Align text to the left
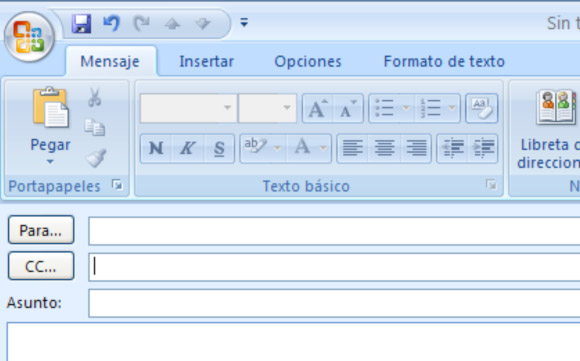 [353, 148]
